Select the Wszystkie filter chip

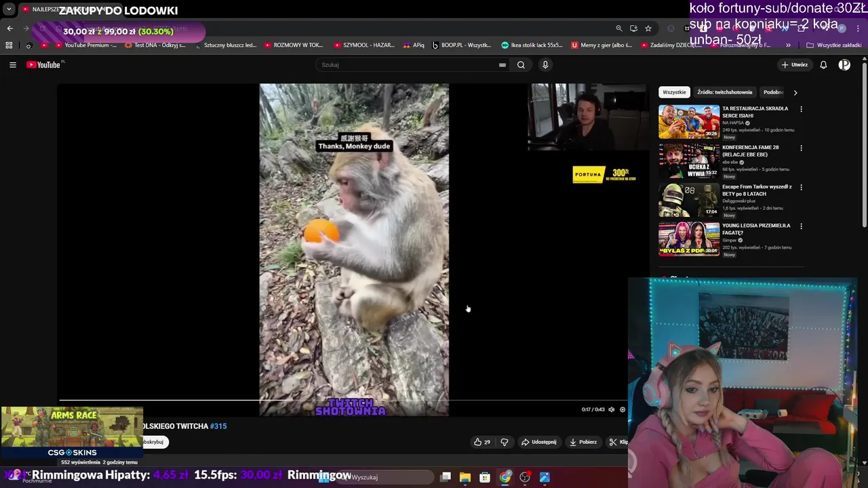click(674, 92)
